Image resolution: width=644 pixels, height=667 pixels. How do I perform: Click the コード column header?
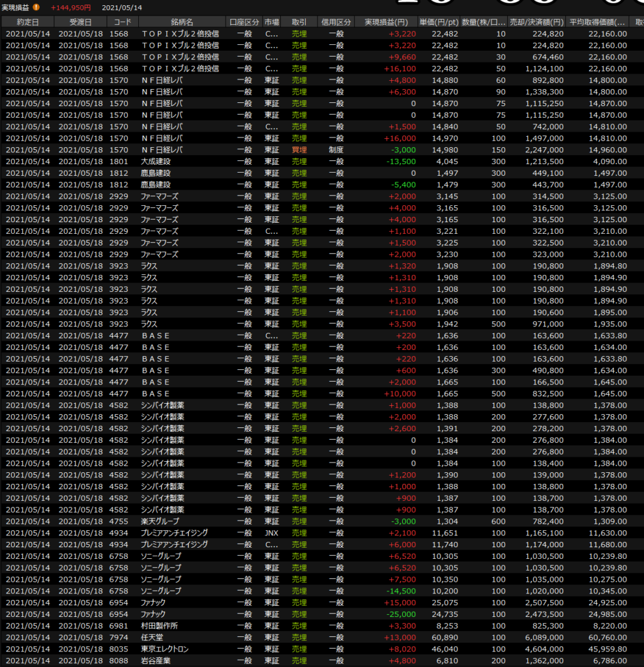(x=122, y=22)
